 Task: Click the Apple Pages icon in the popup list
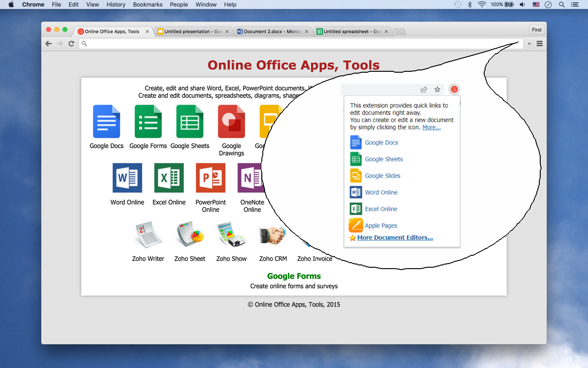[356, 225]
